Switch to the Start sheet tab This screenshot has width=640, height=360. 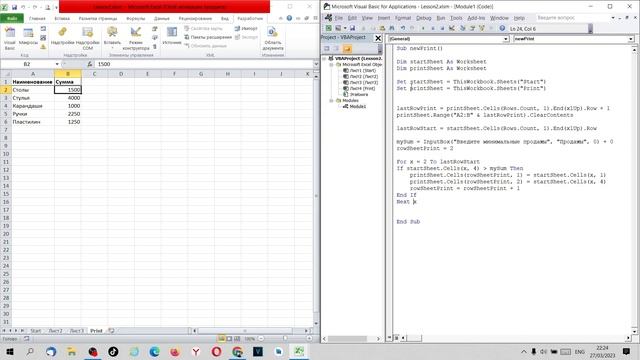[x=36, y=331]
